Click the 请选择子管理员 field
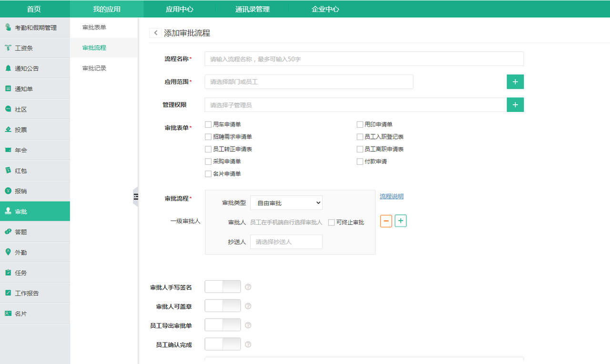The width and height of the screenshot is (610, 364). click(x=356, y=105)
